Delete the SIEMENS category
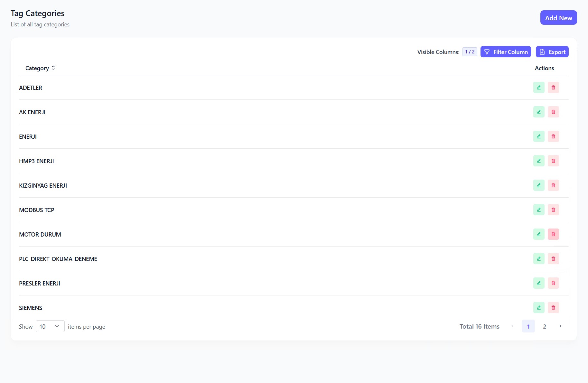The height and width of the screenshot is (383, 588). pyautogui.click(x=553, y=308)
